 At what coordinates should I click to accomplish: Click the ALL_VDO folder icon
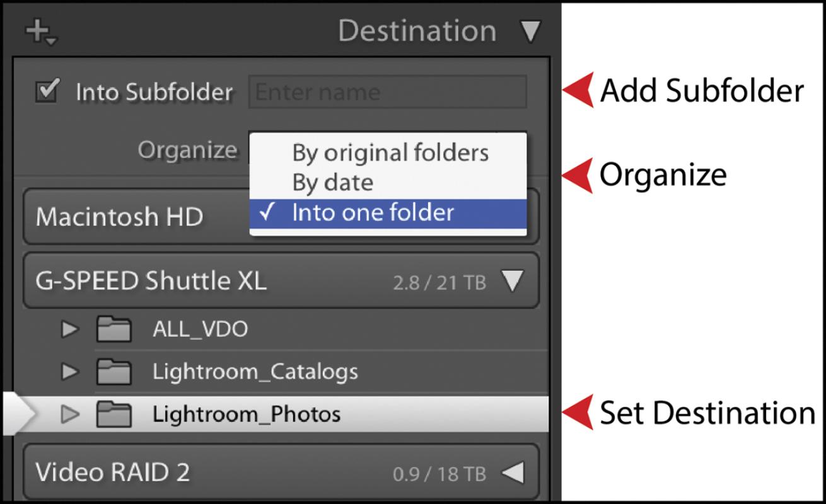pyautogui.click(x=113, y=329)
